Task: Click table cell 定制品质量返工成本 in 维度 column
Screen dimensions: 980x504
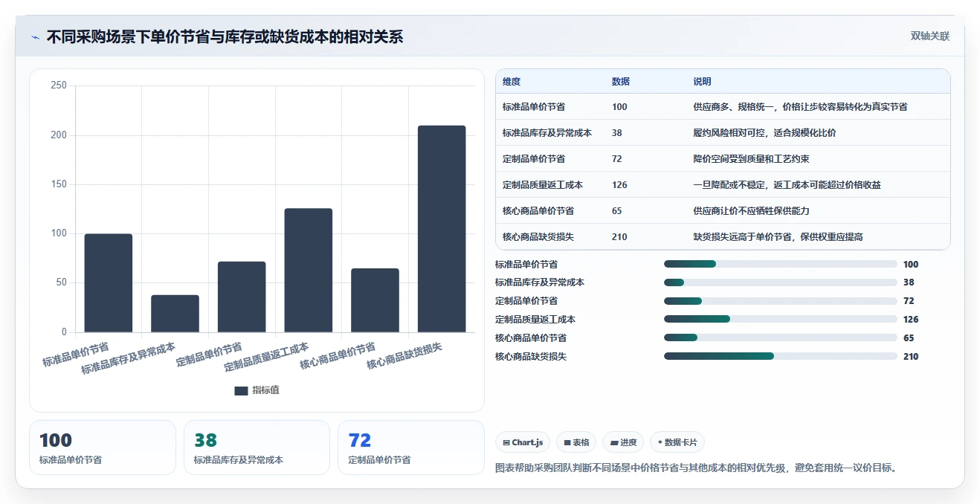Action: 543,185
